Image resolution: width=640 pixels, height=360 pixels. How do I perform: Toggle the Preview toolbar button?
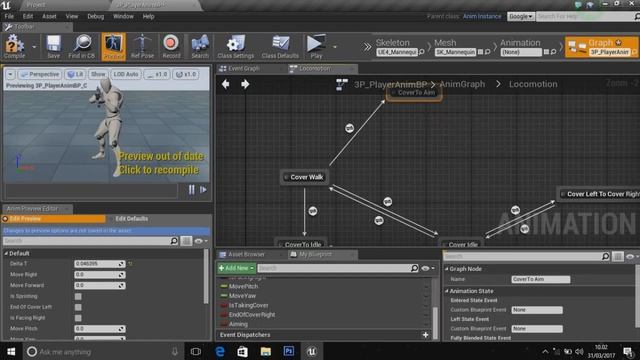pos(113,46)
